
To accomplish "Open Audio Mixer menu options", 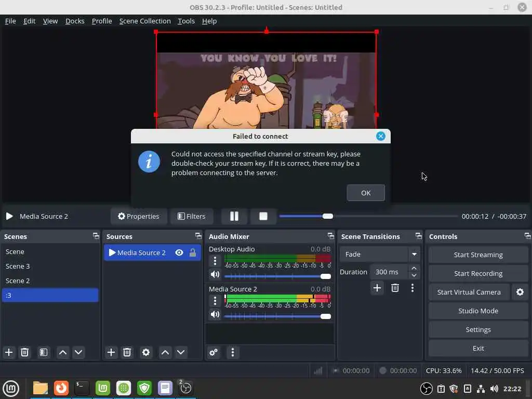I will 232,352.
